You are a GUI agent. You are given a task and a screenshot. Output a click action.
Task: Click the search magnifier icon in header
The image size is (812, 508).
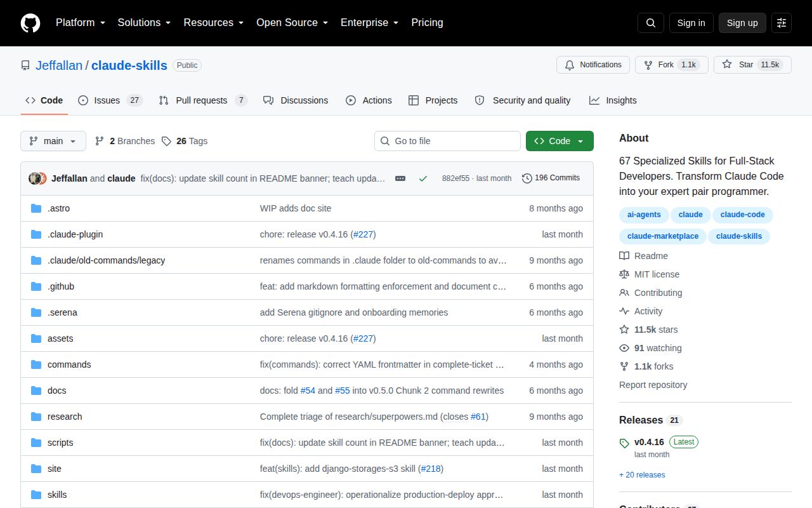(651, 23)
